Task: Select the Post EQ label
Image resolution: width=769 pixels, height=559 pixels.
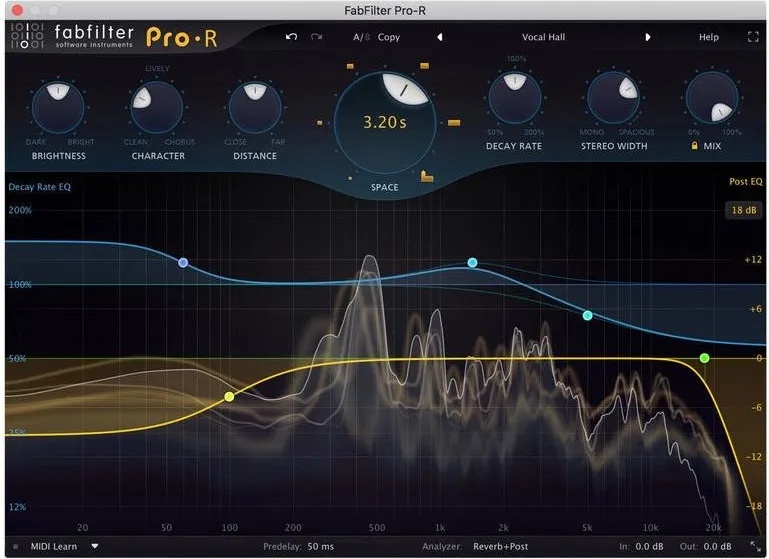Action: pyautogui.click(x=745, y=181)
